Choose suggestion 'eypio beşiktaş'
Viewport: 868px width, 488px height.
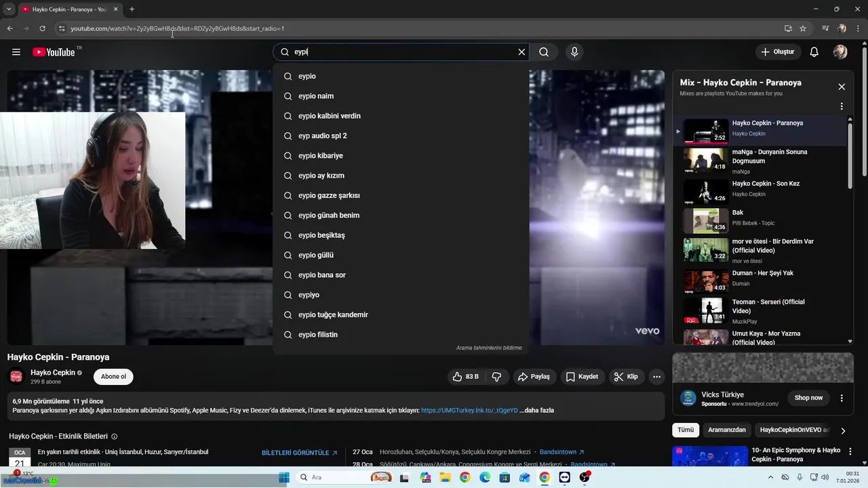pyautogui.click(x=401, y=235)
